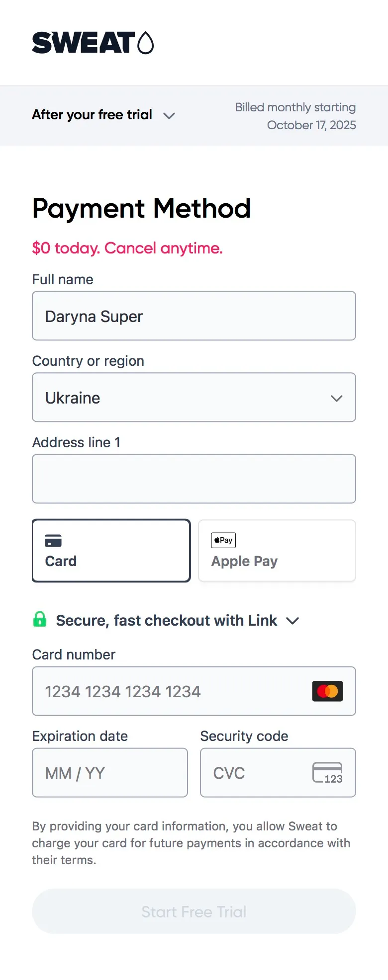Screen dimensions: 388x980
Task: Select the Card payment method tab
Action: click(111, 551)
